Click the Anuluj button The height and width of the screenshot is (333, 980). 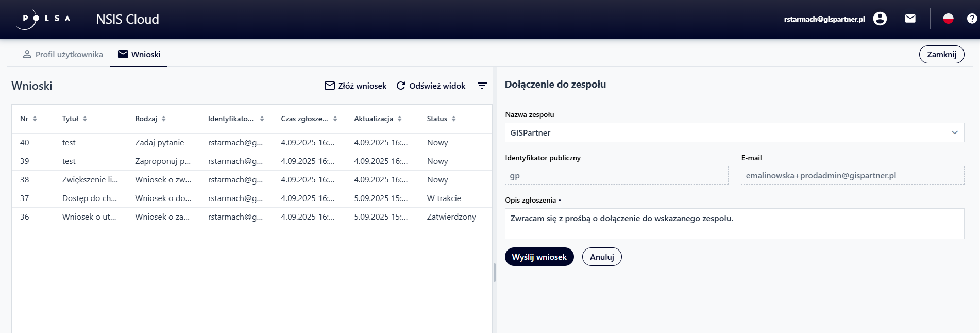pos(602,257)
